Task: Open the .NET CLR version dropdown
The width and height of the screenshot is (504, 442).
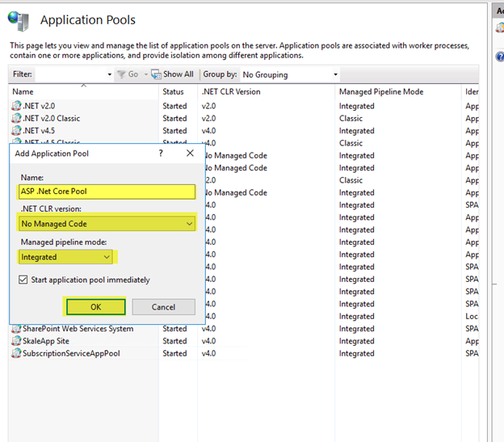Action: 189,224
